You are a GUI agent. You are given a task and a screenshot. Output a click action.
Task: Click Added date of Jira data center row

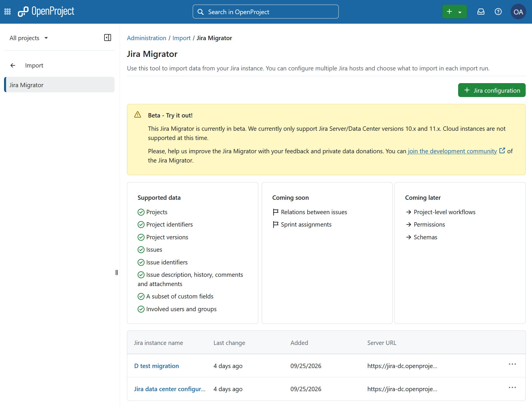pos(306,389)
